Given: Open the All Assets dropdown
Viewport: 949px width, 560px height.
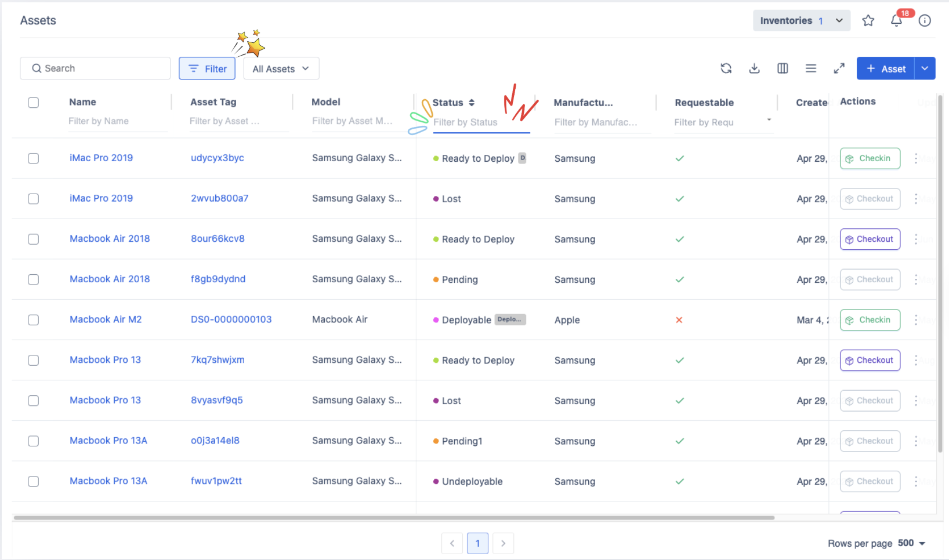Looking at the screenshot, I should pyautogui.click(x=281, y=68).
